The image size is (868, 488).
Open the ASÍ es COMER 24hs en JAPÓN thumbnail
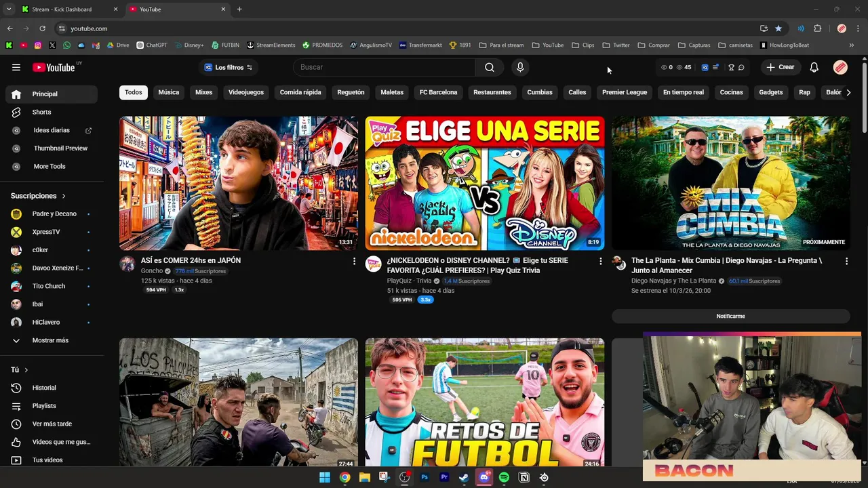tap(239, 183)
